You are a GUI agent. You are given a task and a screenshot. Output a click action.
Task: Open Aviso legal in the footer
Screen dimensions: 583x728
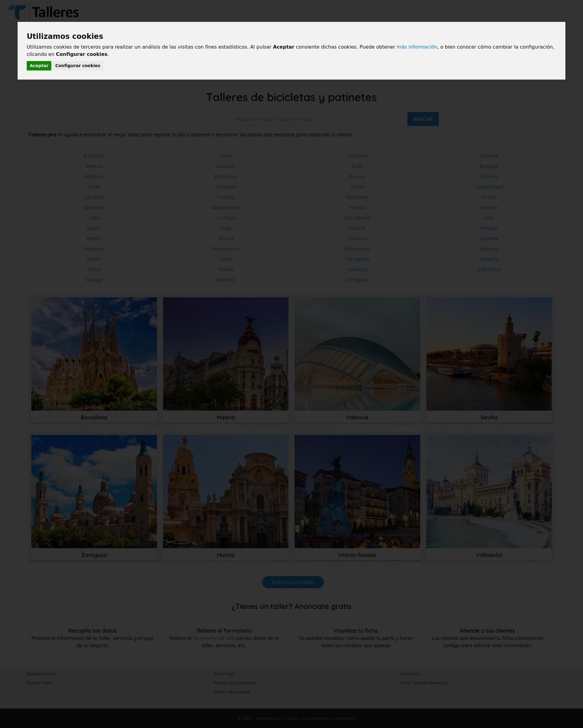click(224, 674)
